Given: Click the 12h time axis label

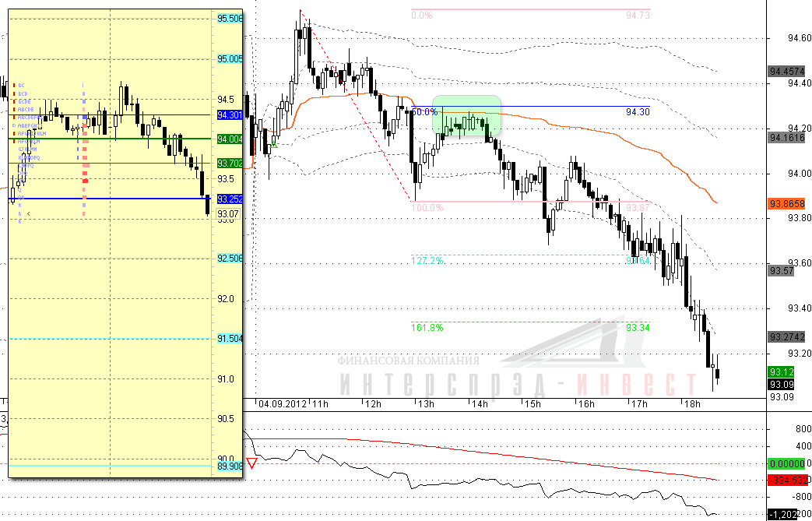Looking at the screenshot, I should pyautogui.click(x=374, y=404).
